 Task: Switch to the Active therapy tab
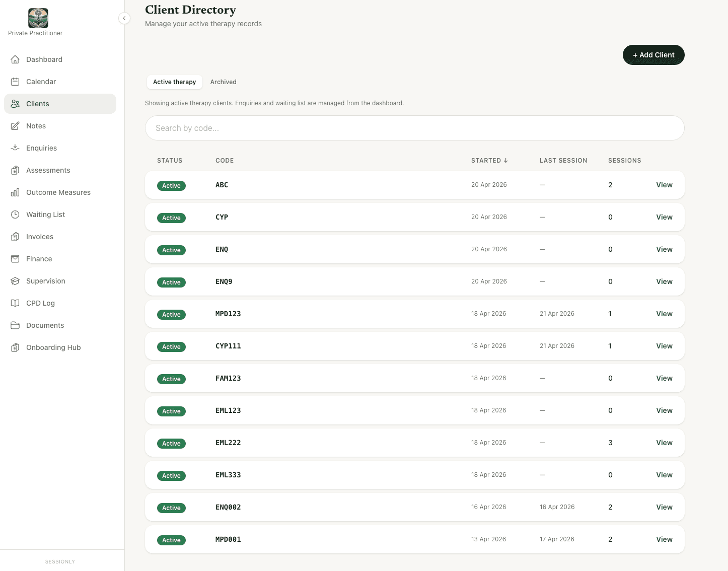[174, 82]
